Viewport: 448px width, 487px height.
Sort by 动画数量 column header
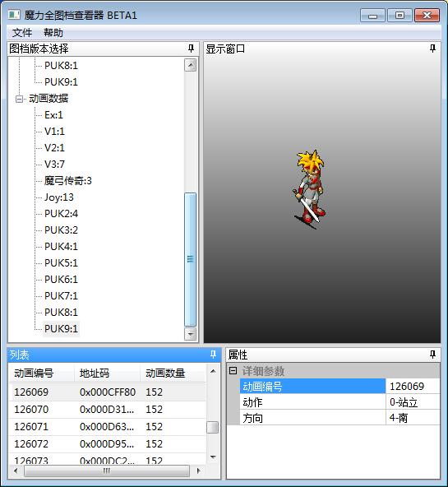[173, 373]
